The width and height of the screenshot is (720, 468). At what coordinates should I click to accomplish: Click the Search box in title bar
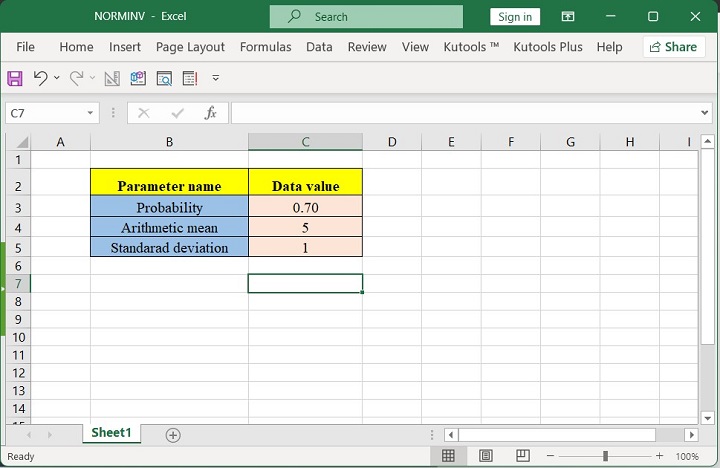click(366, 17)
